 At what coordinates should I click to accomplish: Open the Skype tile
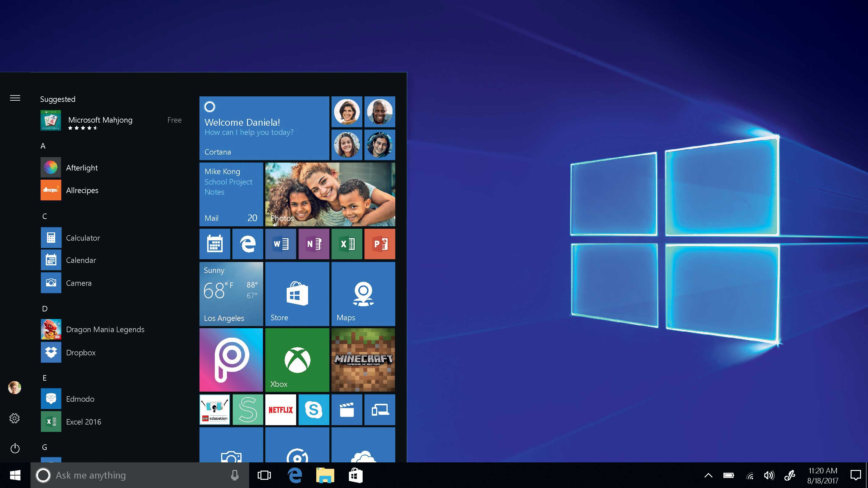313,410
